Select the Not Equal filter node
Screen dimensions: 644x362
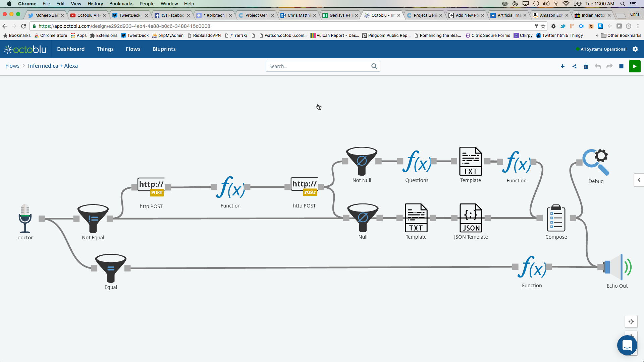(93, 219)
